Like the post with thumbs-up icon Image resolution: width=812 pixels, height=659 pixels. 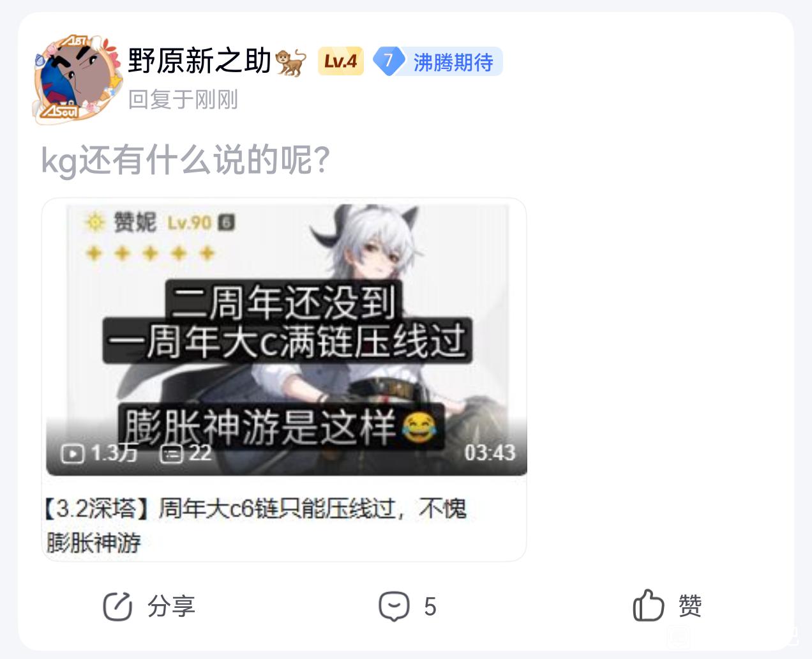[x=649, y=605]
